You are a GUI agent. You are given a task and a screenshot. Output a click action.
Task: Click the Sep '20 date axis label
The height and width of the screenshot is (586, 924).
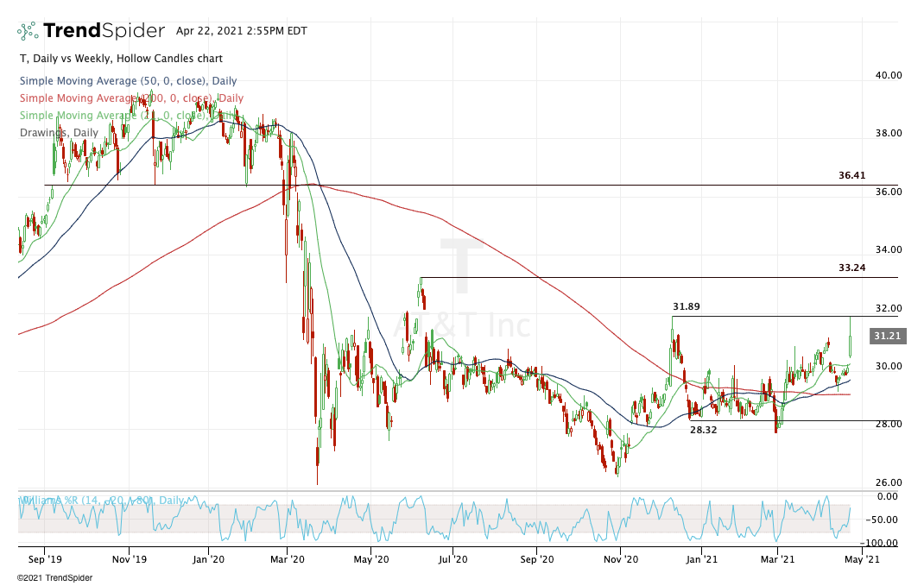537,559
